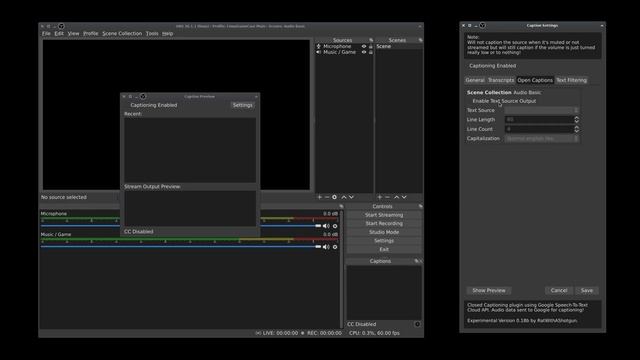
Task: Open caption settings gear beside CC Disabled
Action: click(417, 324)
